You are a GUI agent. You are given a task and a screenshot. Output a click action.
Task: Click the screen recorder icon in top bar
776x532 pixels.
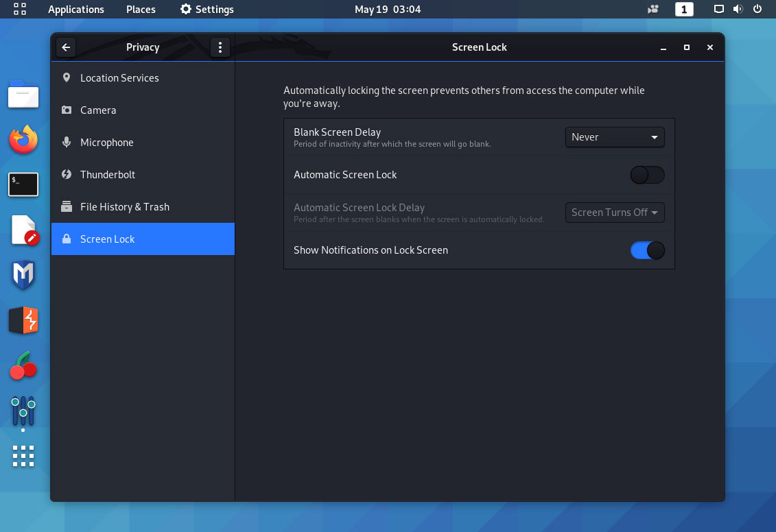[x=652, y=9]
